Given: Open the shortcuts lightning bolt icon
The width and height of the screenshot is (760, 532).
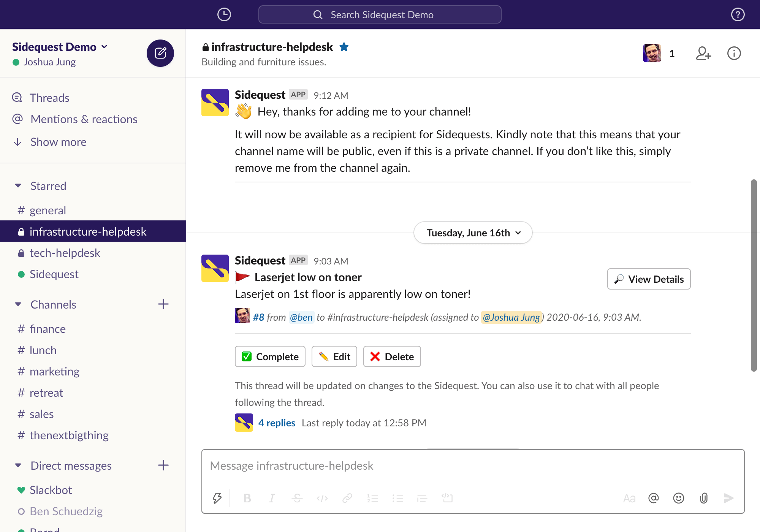Looking at the screenshot, I should 217,498.
